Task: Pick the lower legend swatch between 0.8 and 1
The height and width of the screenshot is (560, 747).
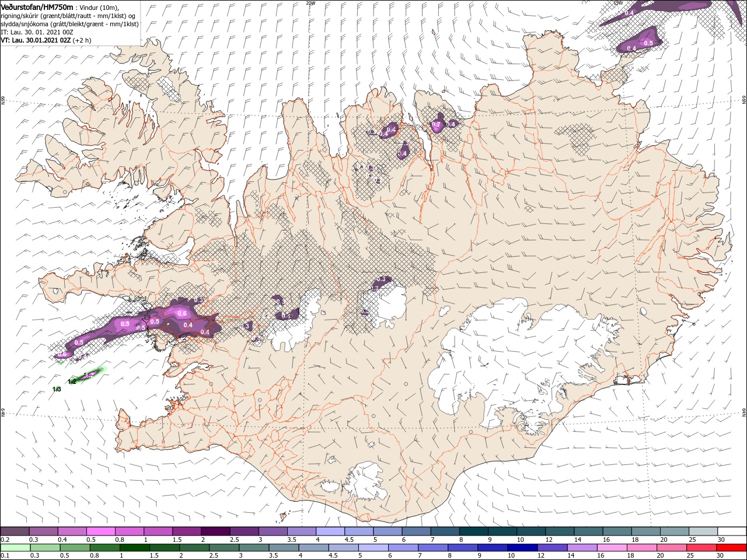Action: [104, 548]
